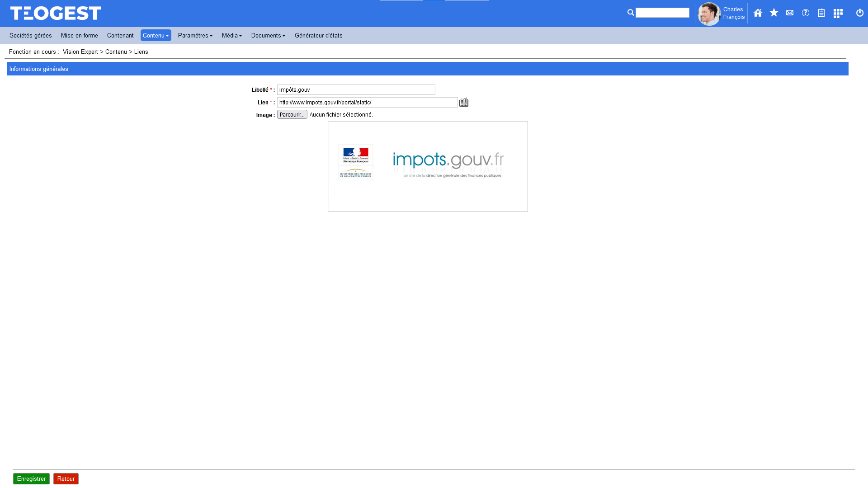Open messages with the envelope icon

click(x=790, y=13)
